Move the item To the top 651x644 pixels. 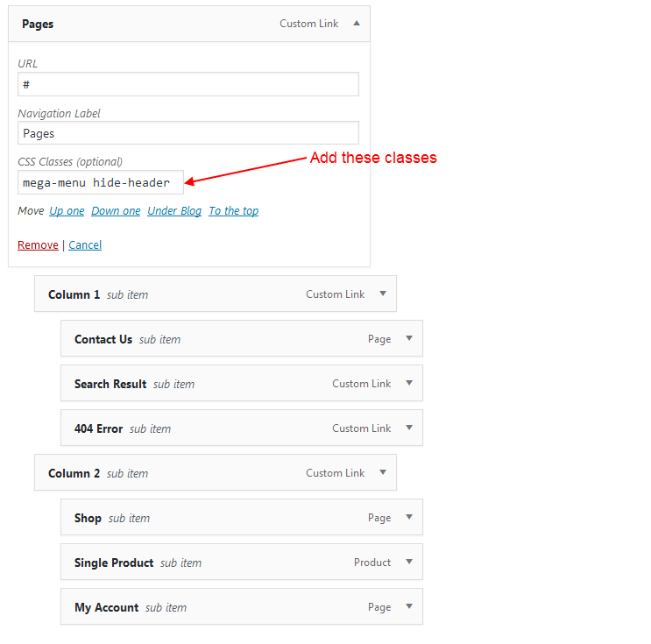click(x=233, y=211)
